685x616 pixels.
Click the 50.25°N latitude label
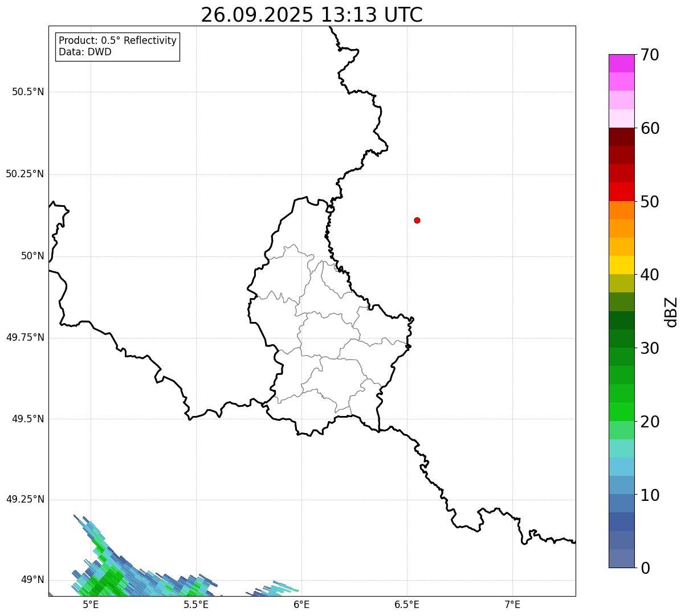point(25,174)
